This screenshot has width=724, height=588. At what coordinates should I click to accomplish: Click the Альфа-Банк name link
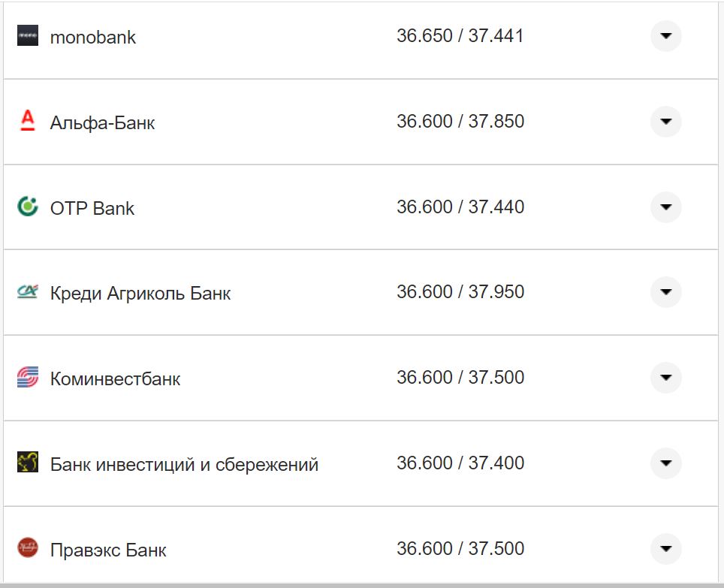coord(102,122)
